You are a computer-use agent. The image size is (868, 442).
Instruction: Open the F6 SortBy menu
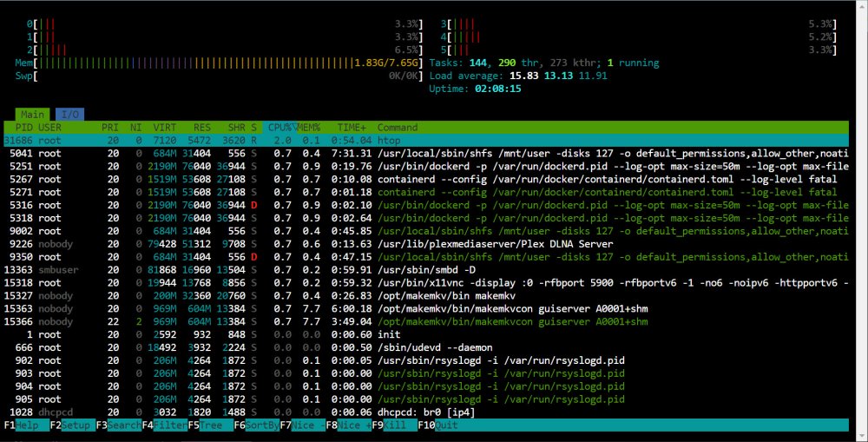coord(256,426)
